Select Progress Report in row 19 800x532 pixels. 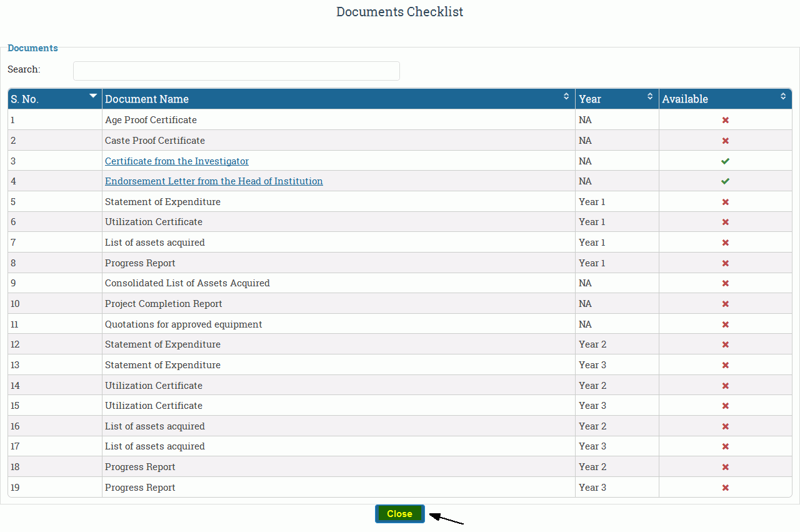coord(140,488)
